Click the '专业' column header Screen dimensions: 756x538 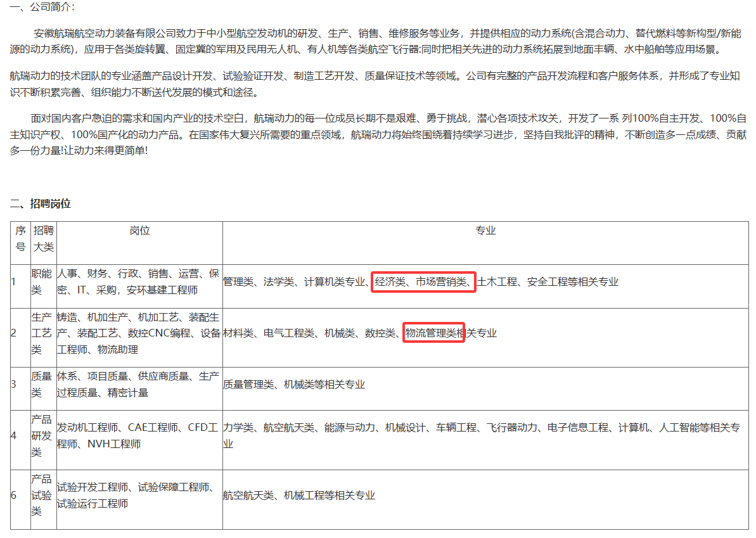pos(485,231)
